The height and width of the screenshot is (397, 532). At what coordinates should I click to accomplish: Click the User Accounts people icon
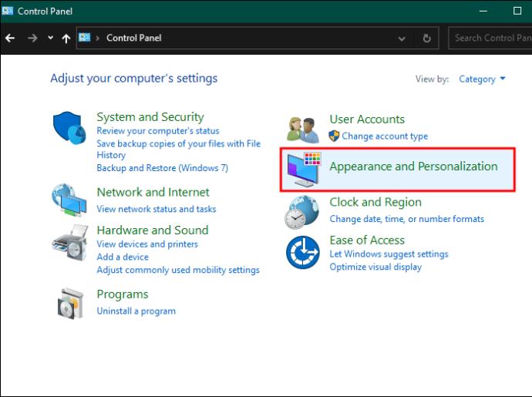tap(303, 130)
